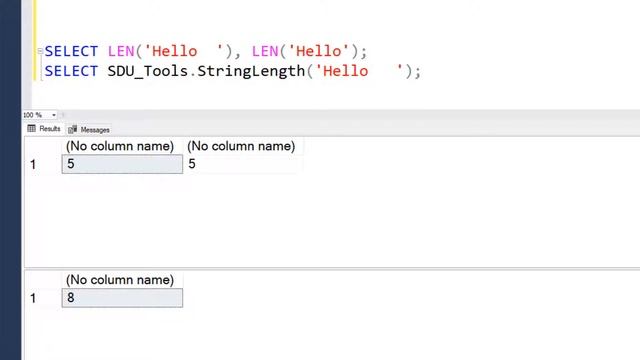Click first (No column name) header in top grid
This screenshot has width=640, height=360.
coord(120,146)
